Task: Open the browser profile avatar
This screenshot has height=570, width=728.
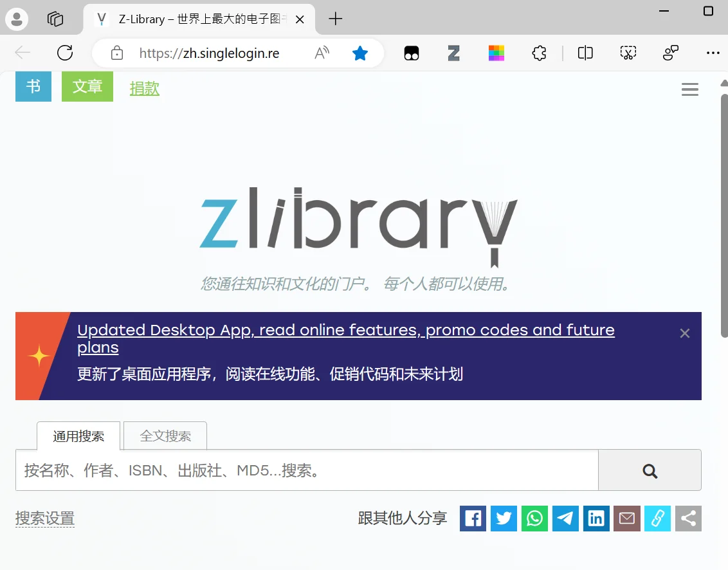Action: click(x=17, y=19)
